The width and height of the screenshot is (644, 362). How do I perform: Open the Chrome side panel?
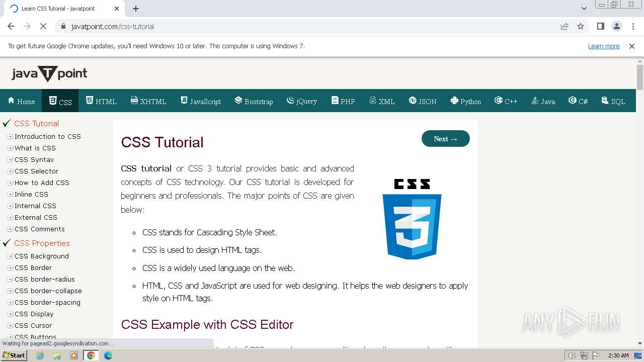[x=600, y=27]
